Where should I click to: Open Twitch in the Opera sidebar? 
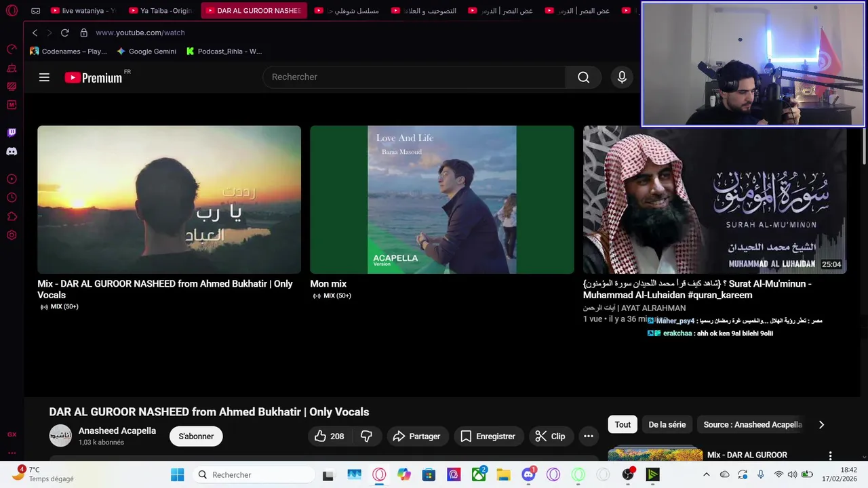(x=12, y=133)
